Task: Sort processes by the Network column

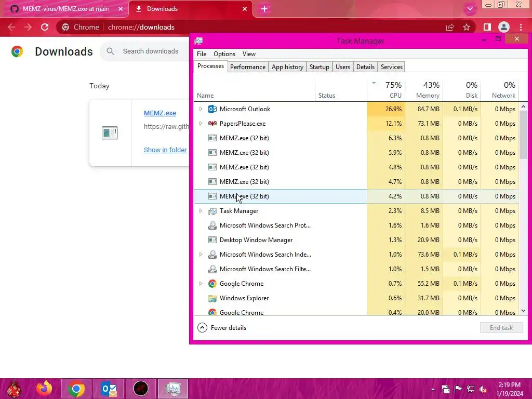Action: click(x=500, y=90)
